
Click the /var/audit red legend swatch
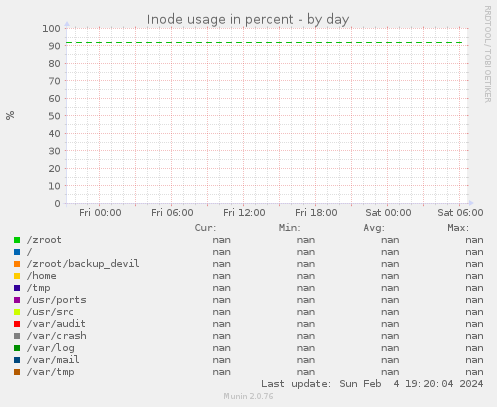(x=17, y=324)
